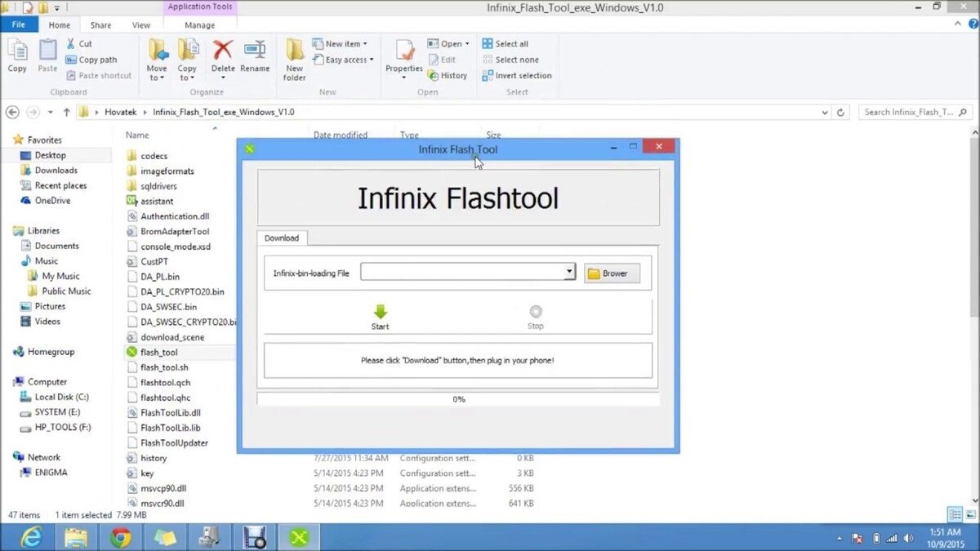This screenshot has width=980, height=551.
Task: Switch to the Share ribbon tab
Action: pos(101,25)
